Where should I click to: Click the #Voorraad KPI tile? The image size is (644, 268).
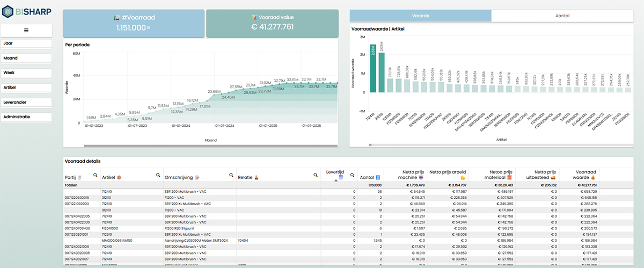133,23
